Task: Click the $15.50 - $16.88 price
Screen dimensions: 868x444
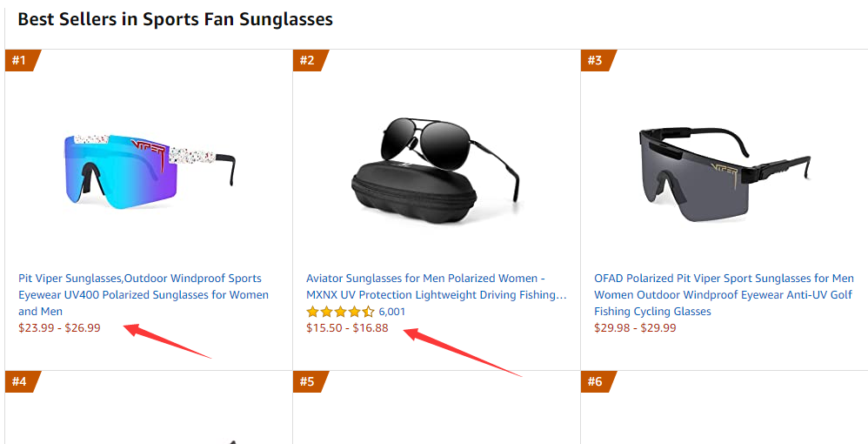Action: click(x=347, y=328)
